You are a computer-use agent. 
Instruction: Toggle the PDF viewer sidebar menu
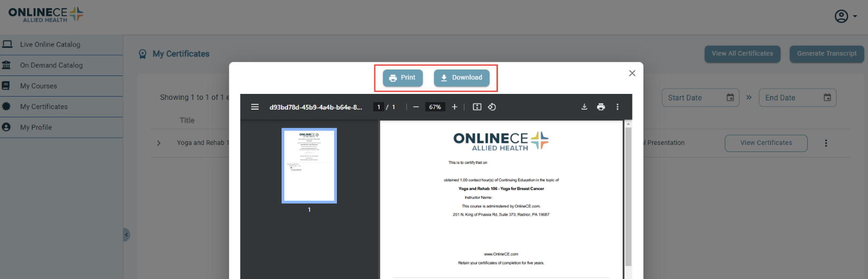pos(255,107)
